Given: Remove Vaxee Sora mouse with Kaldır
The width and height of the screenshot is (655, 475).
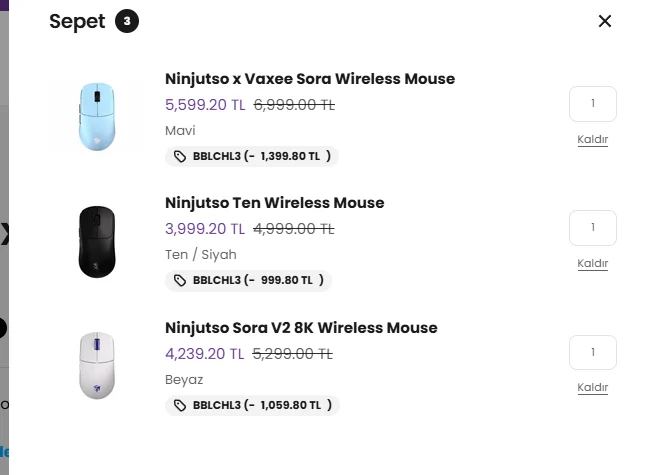Looking at the screenshot, I should tap(592, 140).
